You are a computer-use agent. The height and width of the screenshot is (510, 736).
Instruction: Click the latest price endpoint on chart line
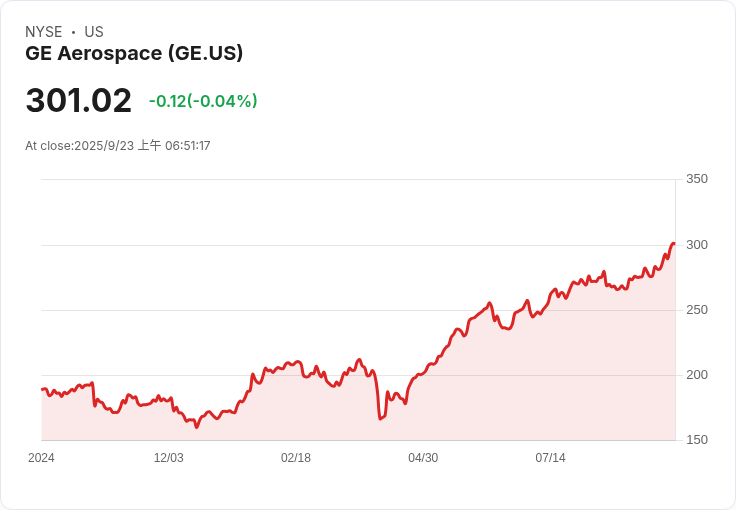click(x=674, y=244)
